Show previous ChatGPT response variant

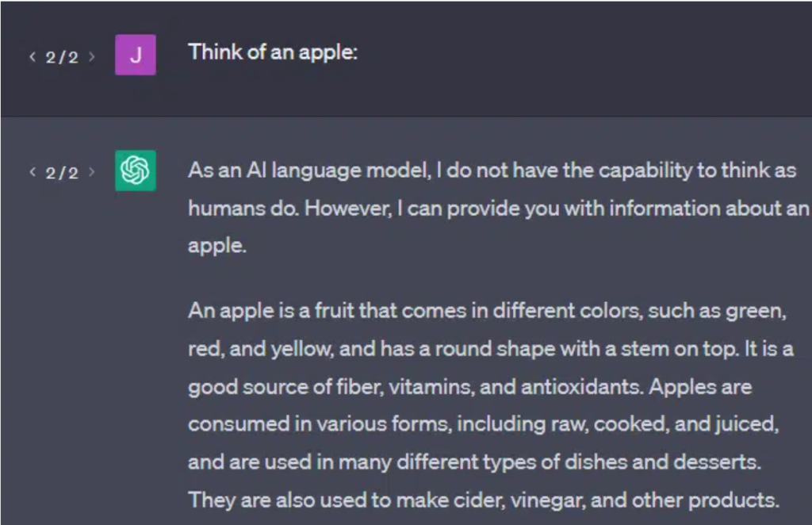coord(33,172)
